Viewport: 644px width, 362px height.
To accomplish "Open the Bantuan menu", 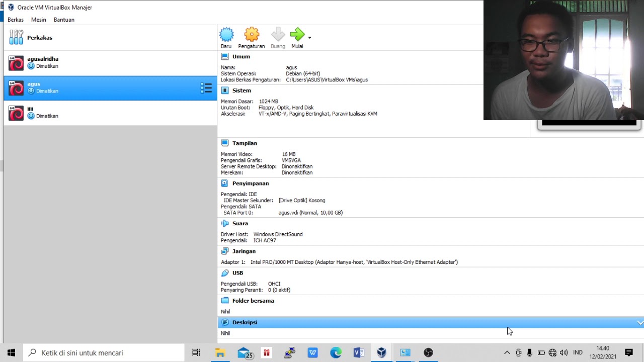I will pos(64,20).
